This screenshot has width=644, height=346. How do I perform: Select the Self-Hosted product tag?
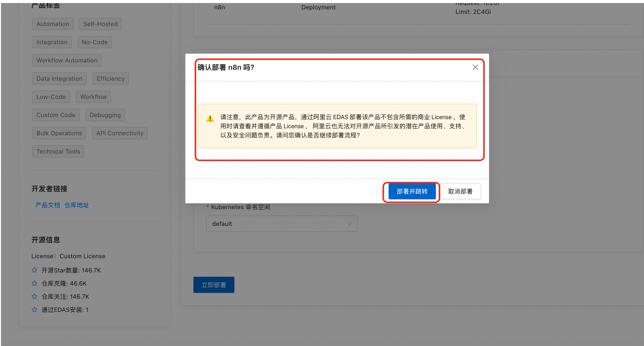coord(100,24)
